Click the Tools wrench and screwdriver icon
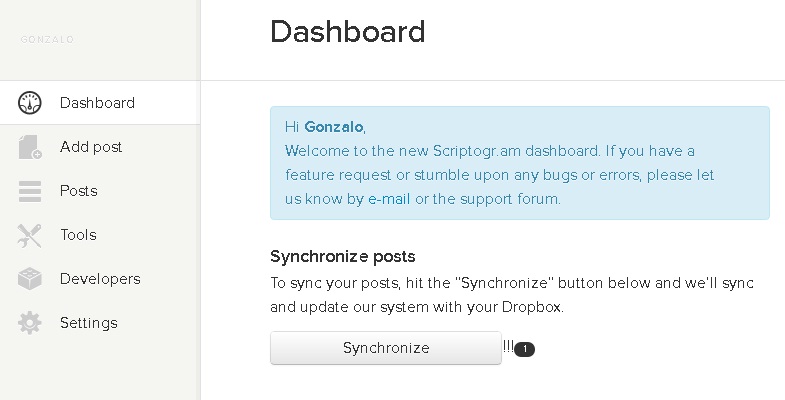This screenshot has height=400, width=785. coord(30,235)
